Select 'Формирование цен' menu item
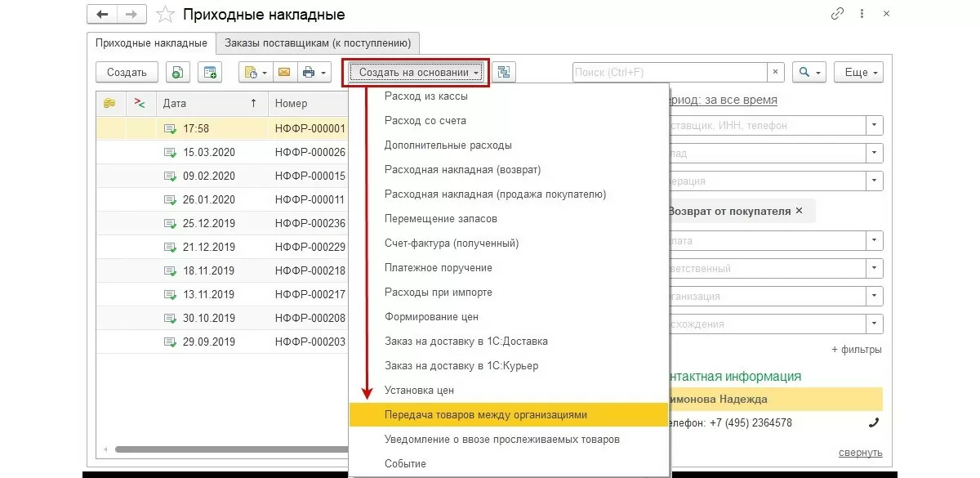This screenshot has width=980, height=478. click(509, 317)
